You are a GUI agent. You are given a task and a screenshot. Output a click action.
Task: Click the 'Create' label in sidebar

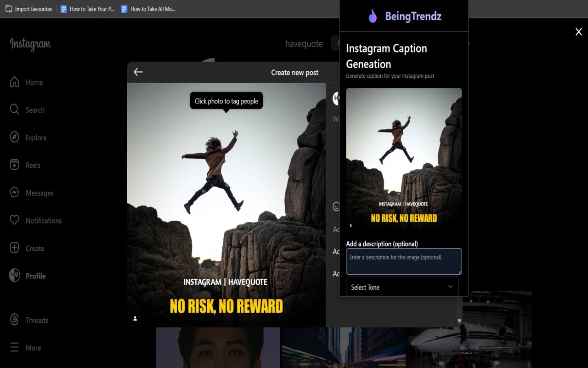click(35, 248)
